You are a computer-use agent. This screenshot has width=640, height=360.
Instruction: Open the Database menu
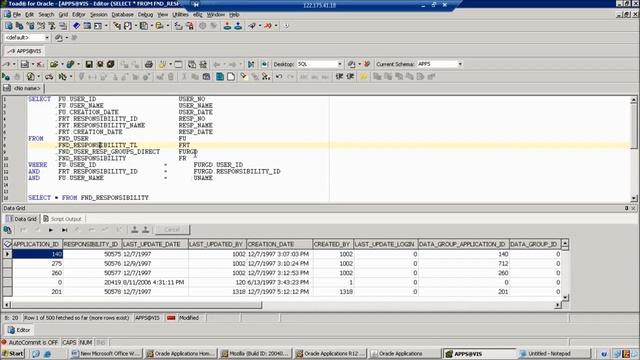click(x=122, y=15)
